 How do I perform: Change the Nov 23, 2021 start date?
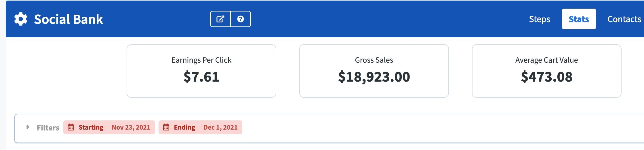[x=131, y=127]
